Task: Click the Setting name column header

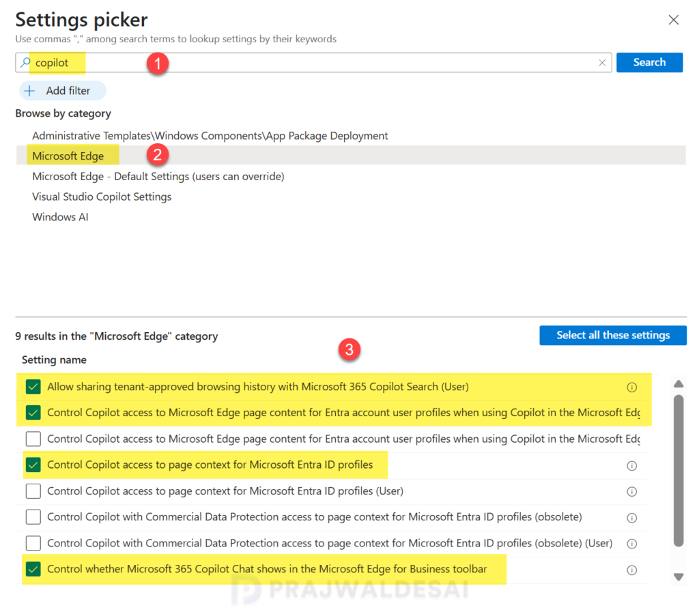Action: click(x=54, y=360)
